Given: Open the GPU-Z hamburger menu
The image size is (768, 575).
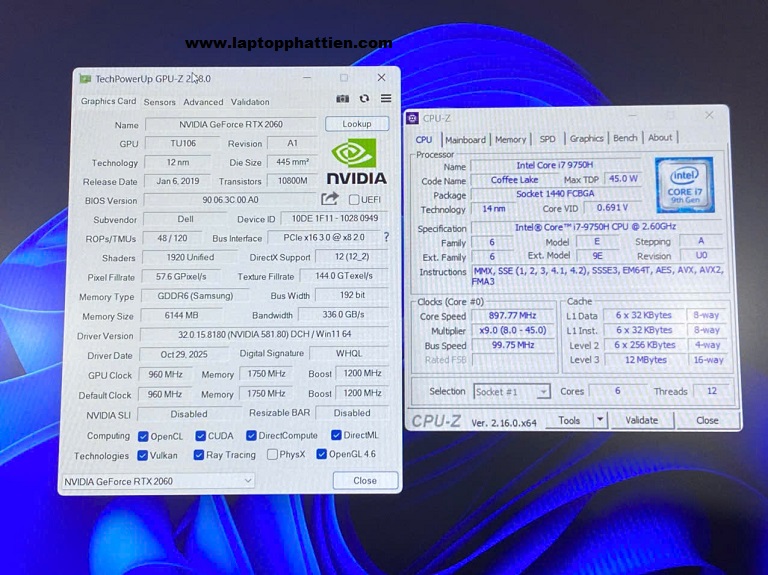Looking at the screenshot, I should tap(385, 99).
